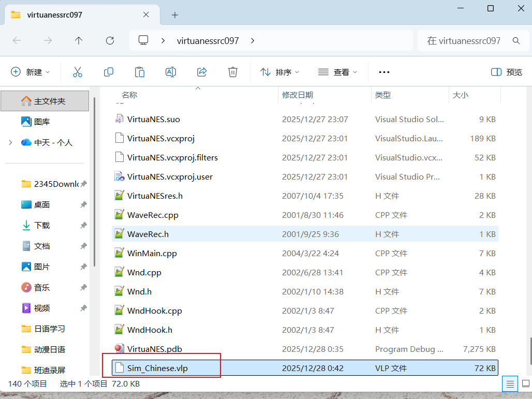
Task: Unpin the Desktop folder pin icon
Action: coord(83,204)
